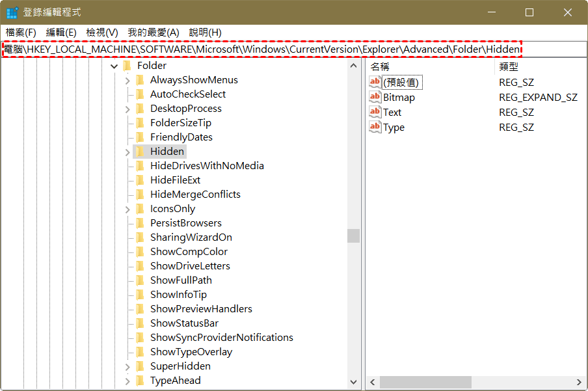
Task: Expand the TypeAhead key
Action: (127, 381)
